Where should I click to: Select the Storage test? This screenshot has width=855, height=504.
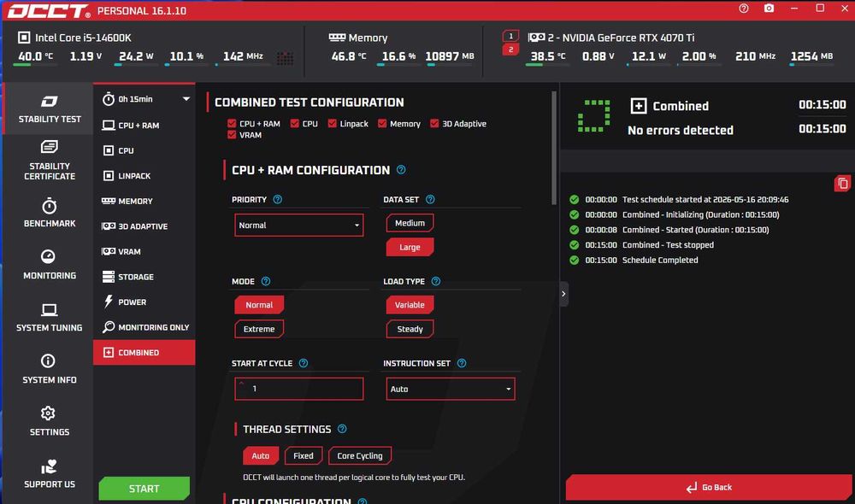tap(144, 277)
